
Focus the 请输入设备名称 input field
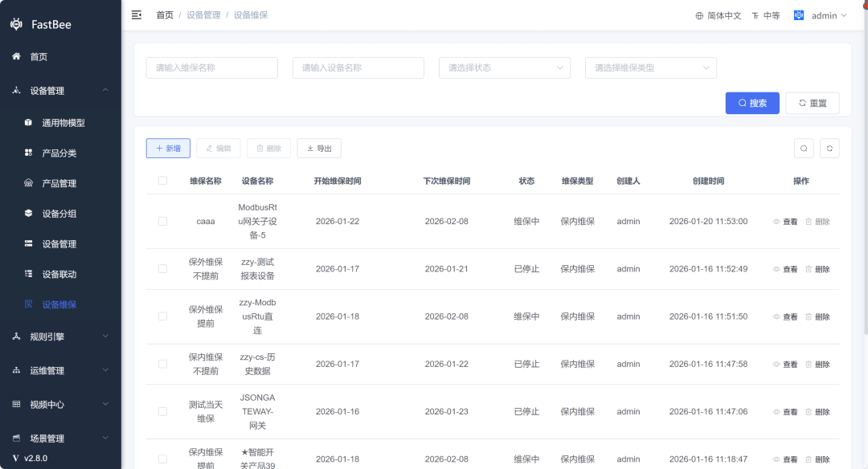[x=358, y=67]
